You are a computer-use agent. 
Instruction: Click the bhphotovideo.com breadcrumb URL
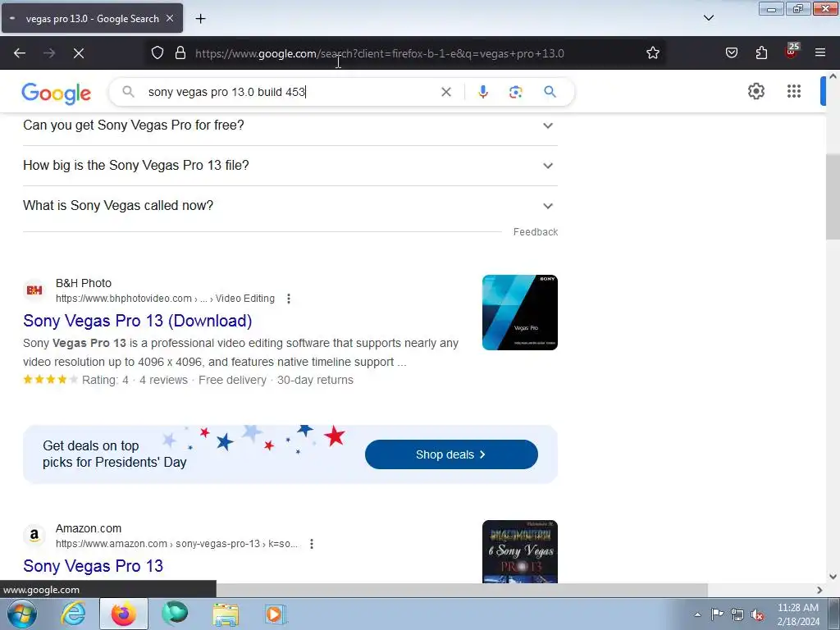pos(165,299)
